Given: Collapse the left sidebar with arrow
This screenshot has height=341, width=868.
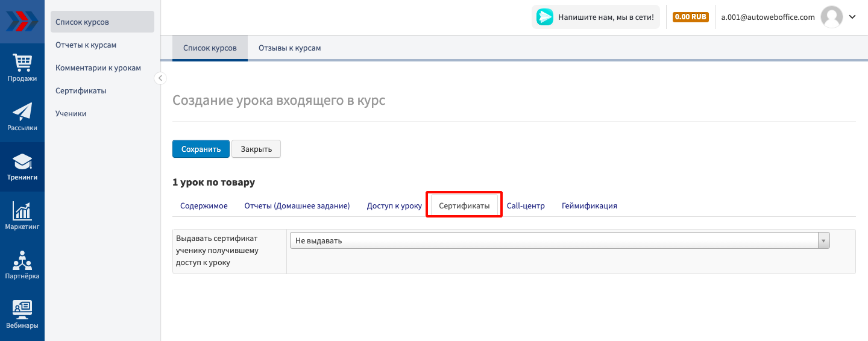Looking at the screenshot, I should 160,78.
